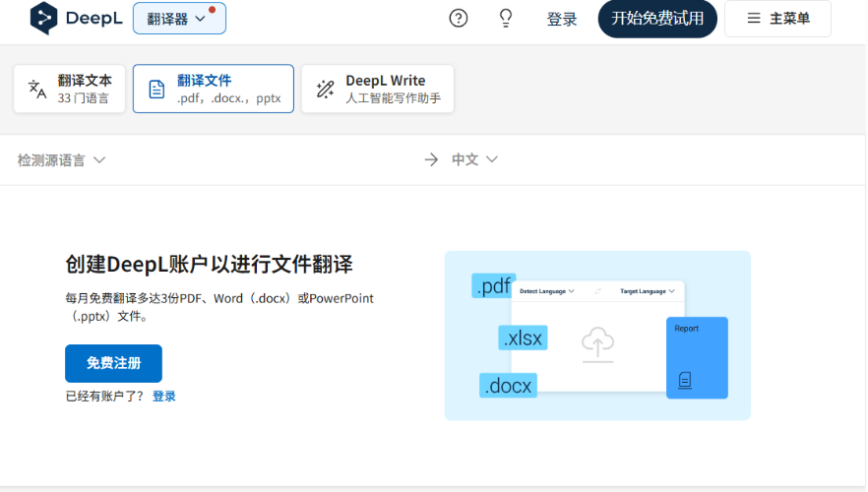Click the blue Report document card
The height and width of the screenshot is (492, 868).
697,357
